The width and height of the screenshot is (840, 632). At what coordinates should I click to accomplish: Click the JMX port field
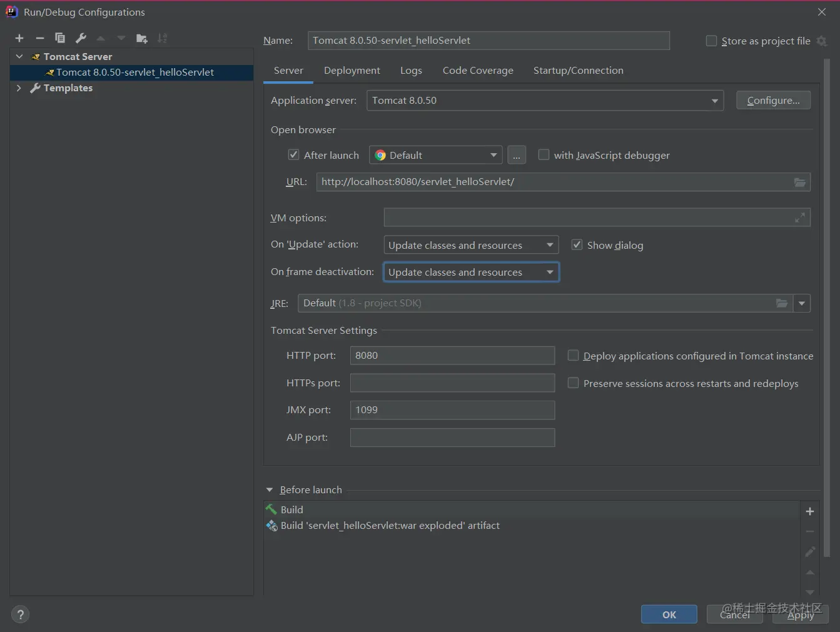pos(452,410)
